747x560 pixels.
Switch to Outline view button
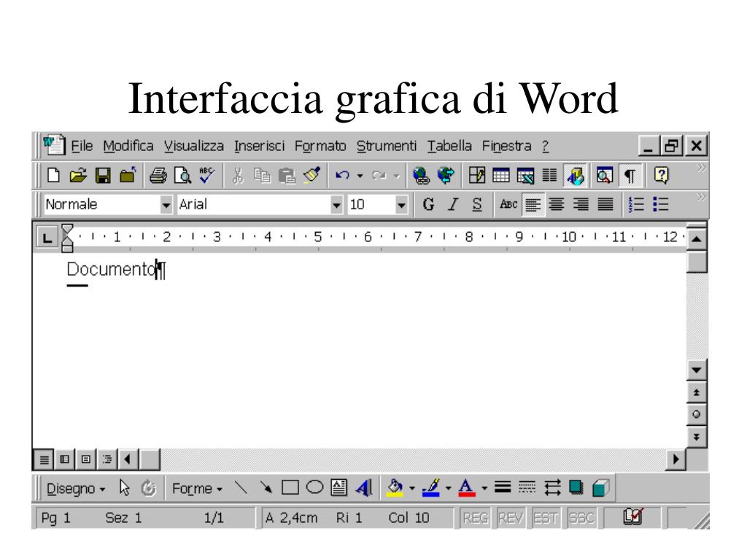point(107,459)
